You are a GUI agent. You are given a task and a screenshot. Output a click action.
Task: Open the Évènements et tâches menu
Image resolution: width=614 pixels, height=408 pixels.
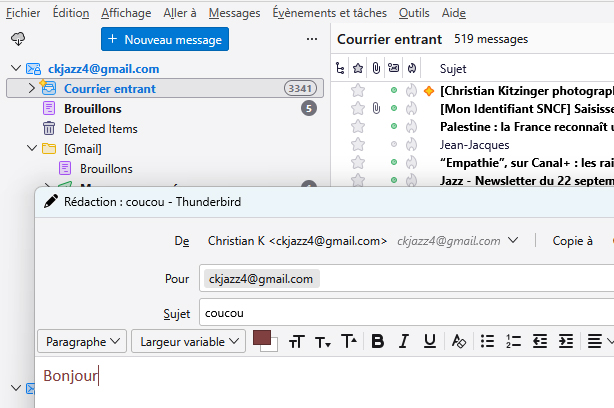[x=329, y=13]
